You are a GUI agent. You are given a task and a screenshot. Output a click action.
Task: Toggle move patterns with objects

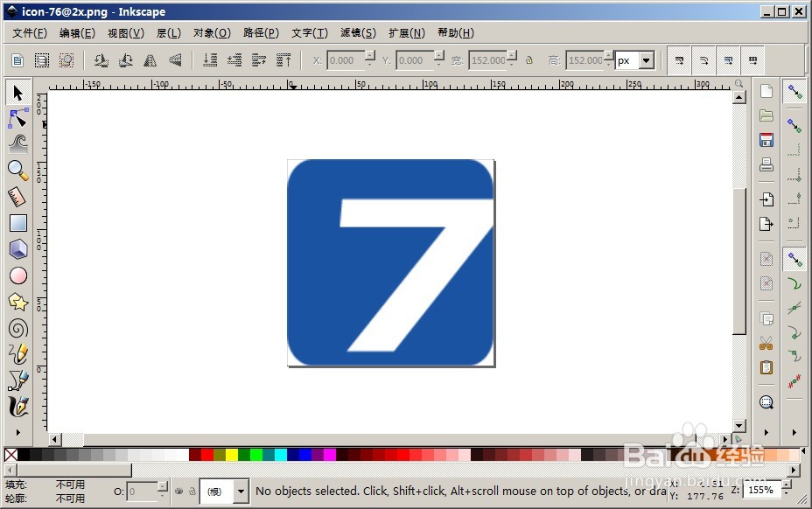tap(753, 60)
